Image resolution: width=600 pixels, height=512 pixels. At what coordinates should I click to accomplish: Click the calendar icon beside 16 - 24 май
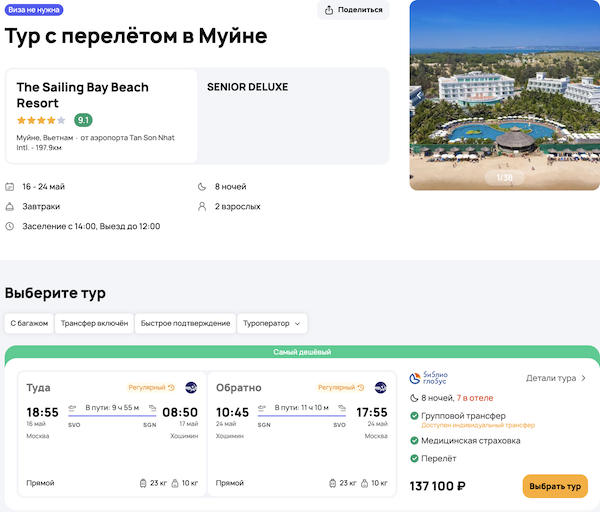tap(10, 187)
